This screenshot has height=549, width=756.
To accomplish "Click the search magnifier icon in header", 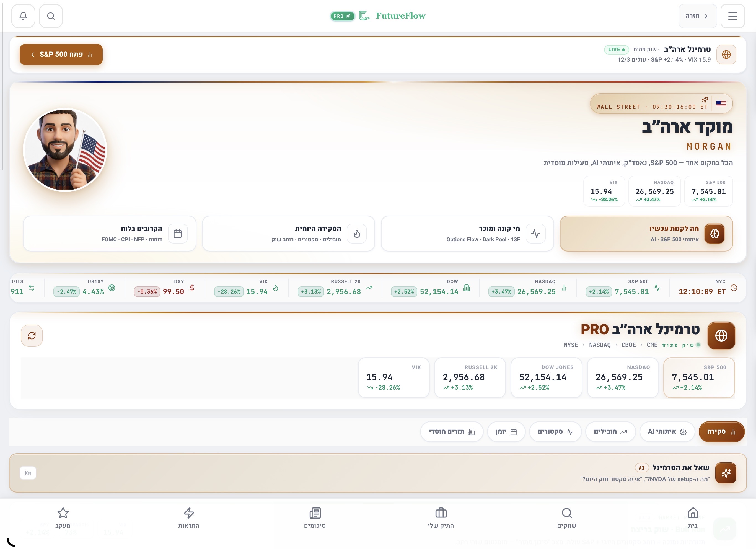I will tap(51, 16).
